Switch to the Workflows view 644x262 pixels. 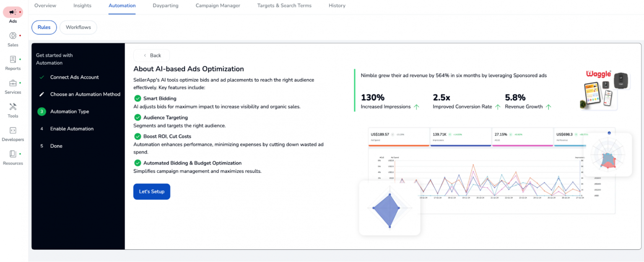78,27
